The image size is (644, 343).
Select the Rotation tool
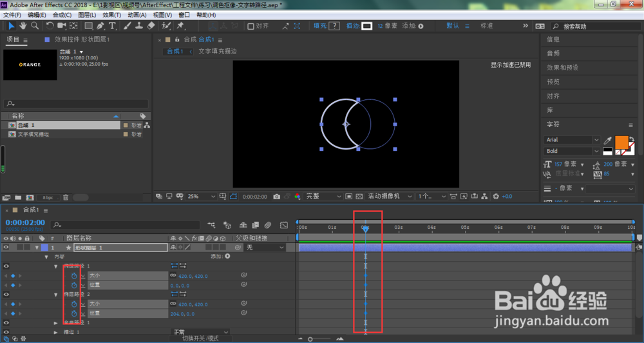click(50, 26)
